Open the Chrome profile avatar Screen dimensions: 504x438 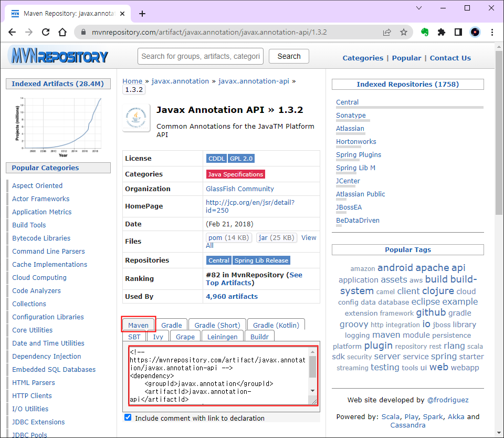pos(475,32)
